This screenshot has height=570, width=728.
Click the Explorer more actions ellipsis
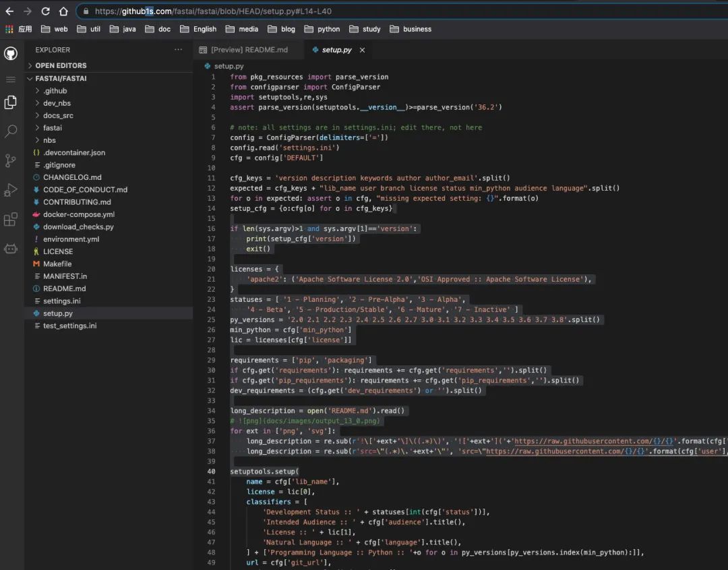pyautogui.click(x=178, y=50)
